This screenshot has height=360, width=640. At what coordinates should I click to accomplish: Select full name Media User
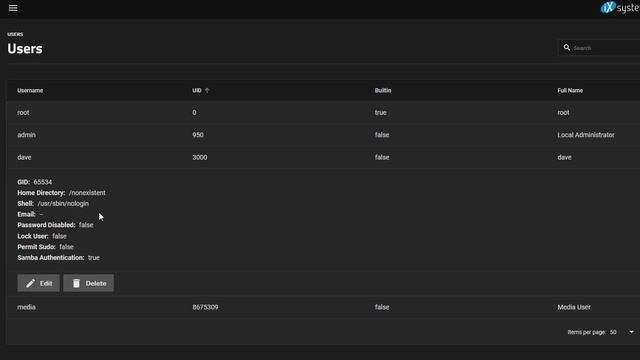(574, 307)
